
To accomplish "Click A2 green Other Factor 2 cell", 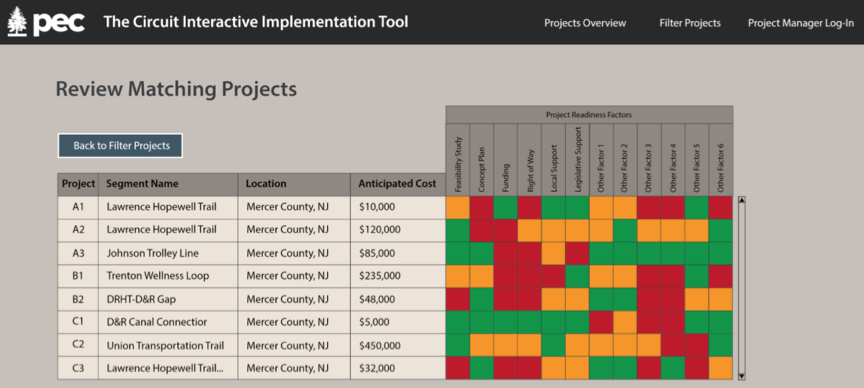I will click(625, 230).
